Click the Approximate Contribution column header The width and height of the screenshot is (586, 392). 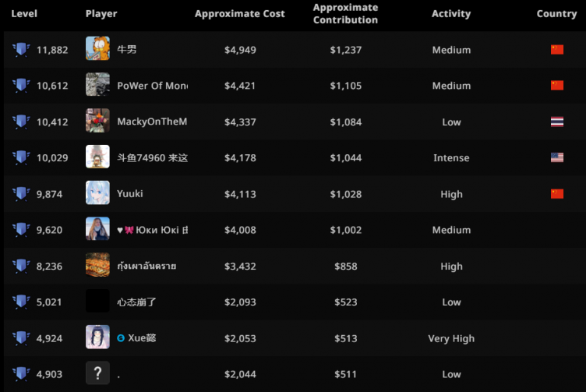point(345,14)
